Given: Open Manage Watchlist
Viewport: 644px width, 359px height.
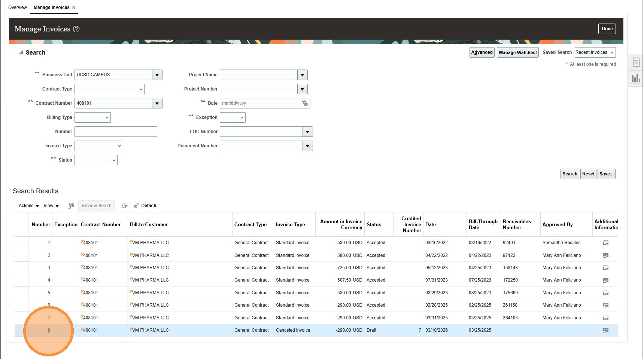Looking at the screenshot, I should [518, 53].
